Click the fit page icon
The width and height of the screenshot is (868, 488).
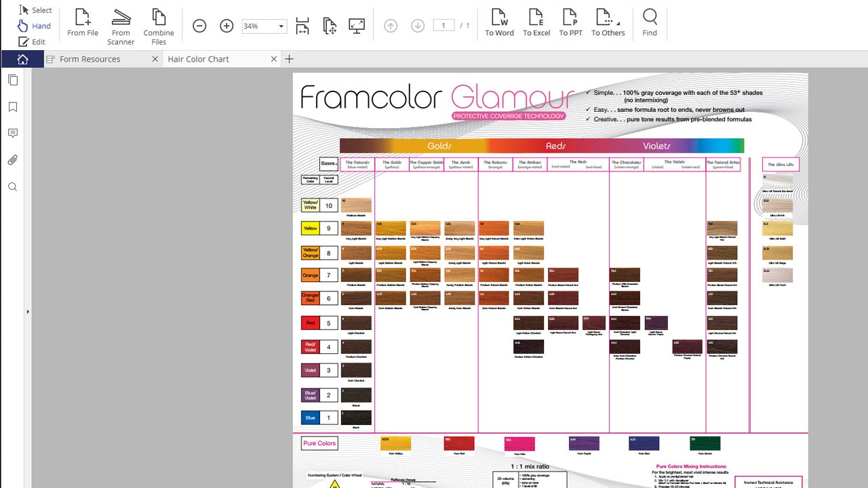tap(330, 26)
